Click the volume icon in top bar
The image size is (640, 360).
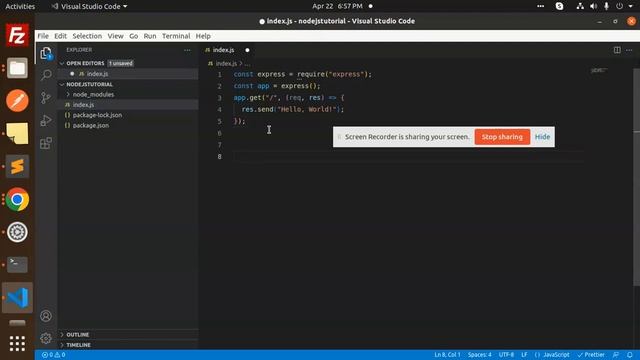[x=593, y=6]
